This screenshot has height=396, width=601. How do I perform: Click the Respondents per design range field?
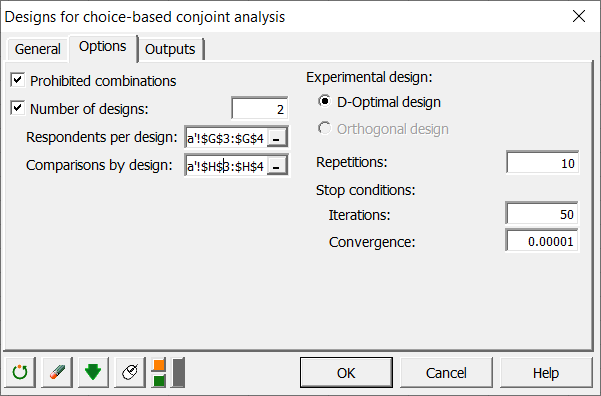(x=226, y=138)
